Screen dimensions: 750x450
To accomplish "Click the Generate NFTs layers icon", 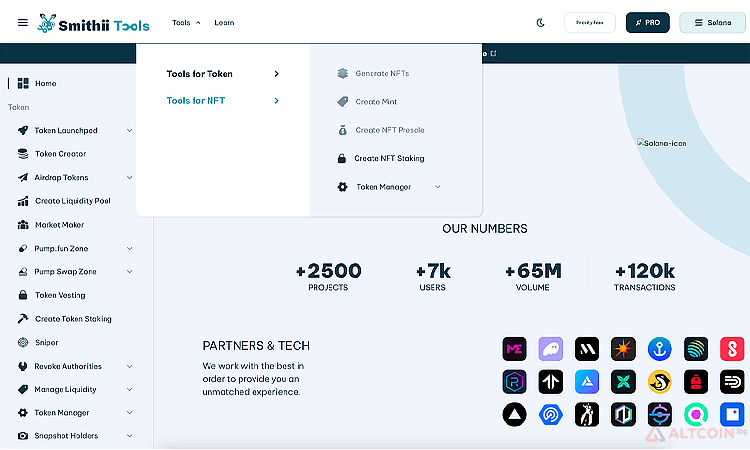I will click(342, 73).
